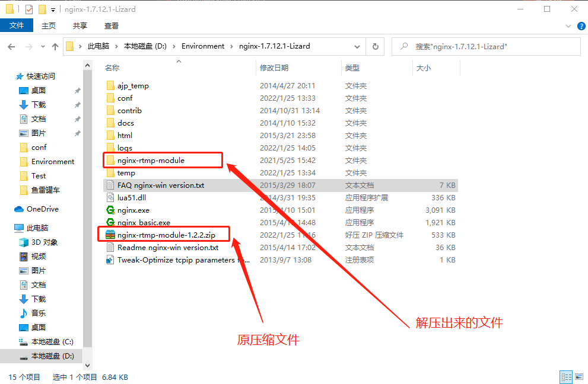Select the nginx-rtmp-module folder icon
The width and height of the screenshot is (588, 384).
coord(110,161)
